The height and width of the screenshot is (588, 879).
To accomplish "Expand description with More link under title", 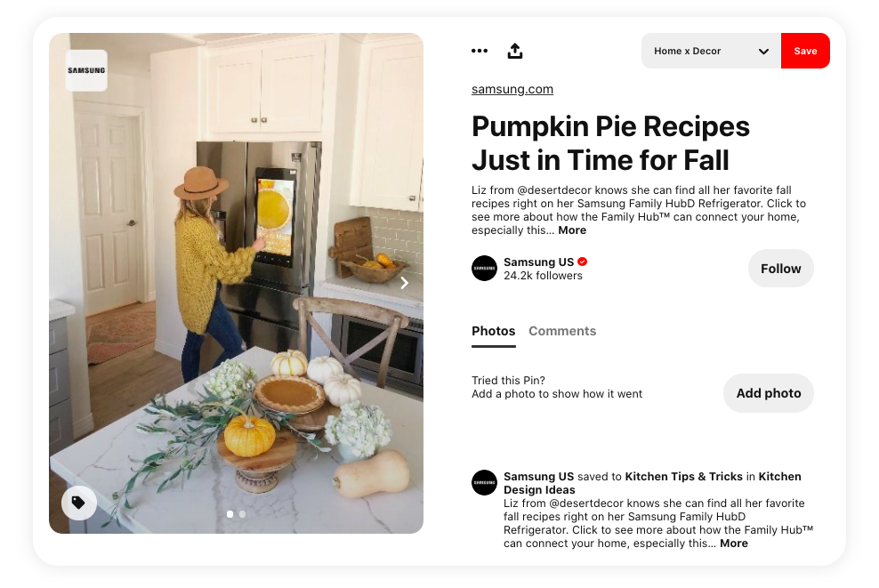I will point(572,230).
